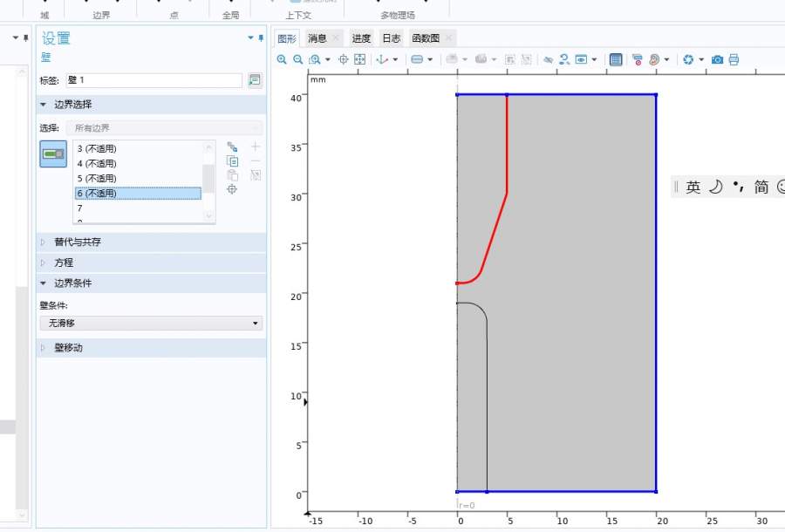The width and height of the screenshot is (785, 532).
Task: Toggle the grid display button in graphics toolbar
Action: pos(616,59)
